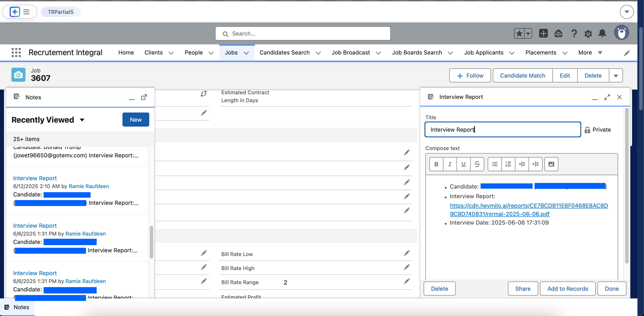Expand the Jobs tab chevron
This screenshot has height=316, width=644.
coord(246,53)
